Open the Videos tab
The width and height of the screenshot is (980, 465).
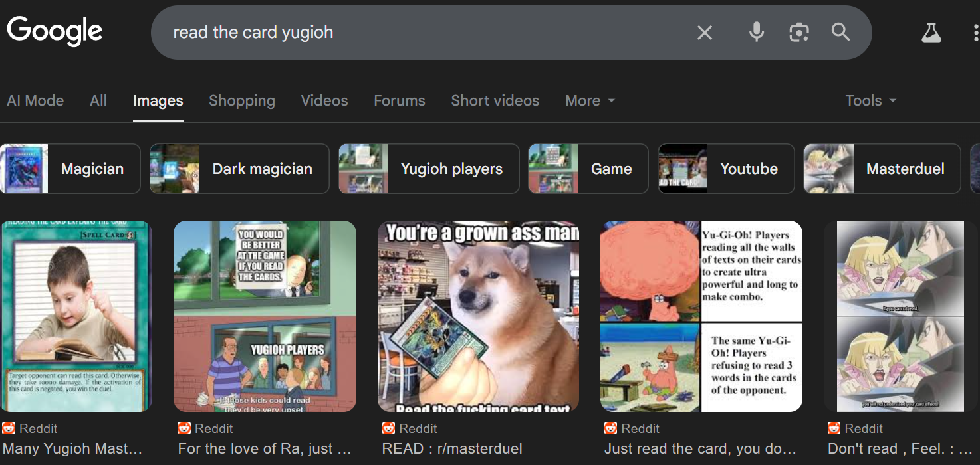pos(324,101)
